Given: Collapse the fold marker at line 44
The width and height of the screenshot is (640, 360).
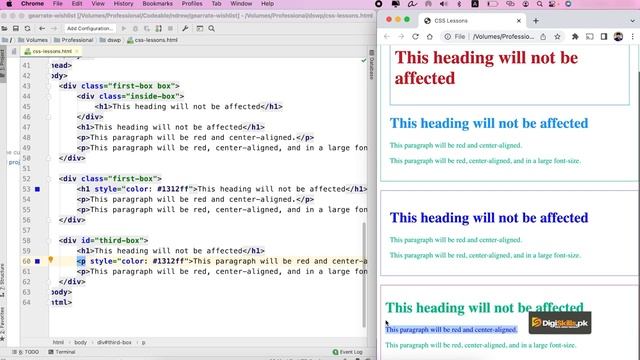Looking at the screenshot, I should coord(49,96).
